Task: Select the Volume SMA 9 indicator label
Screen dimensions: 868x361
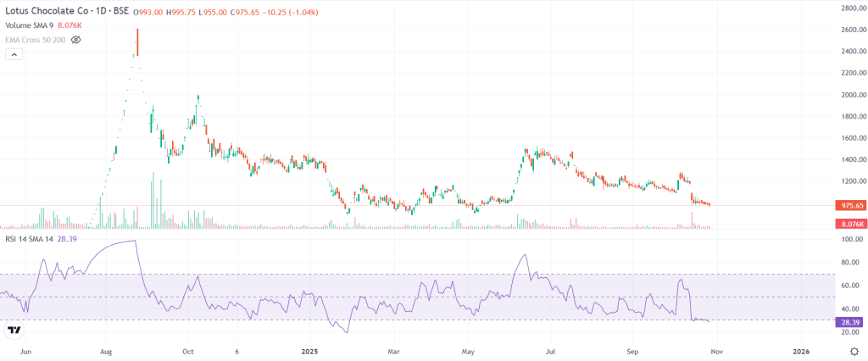Action: [30, 25]
